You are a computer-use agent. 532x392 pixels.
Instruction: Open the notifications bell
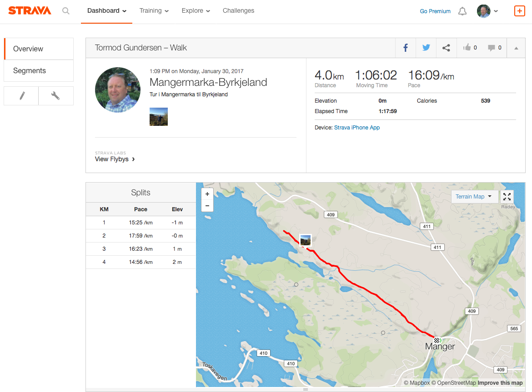click(462, 11)
